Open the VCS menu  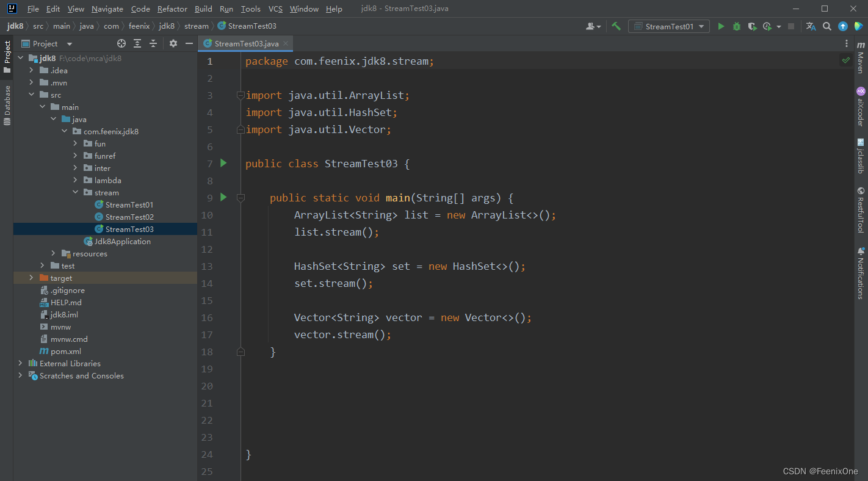click(x=275, y=9)
